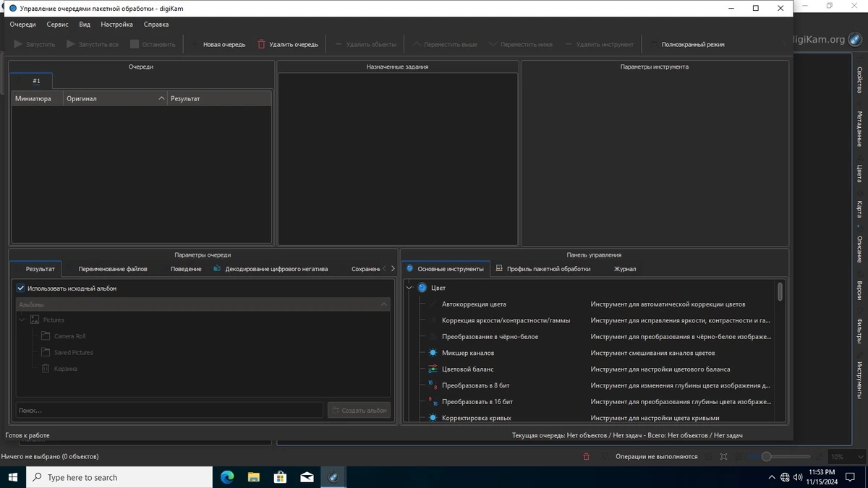This screenshot has width=868, height=488.
Task: Click the Создать альбом button
Action: pyautogui.click(x=359, y=410)
